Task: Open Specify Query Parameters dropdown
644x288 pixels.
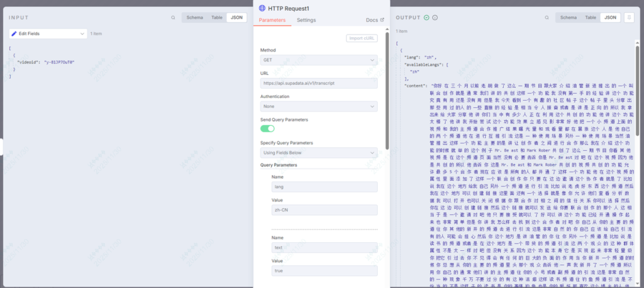Action: tap(319, 152)
